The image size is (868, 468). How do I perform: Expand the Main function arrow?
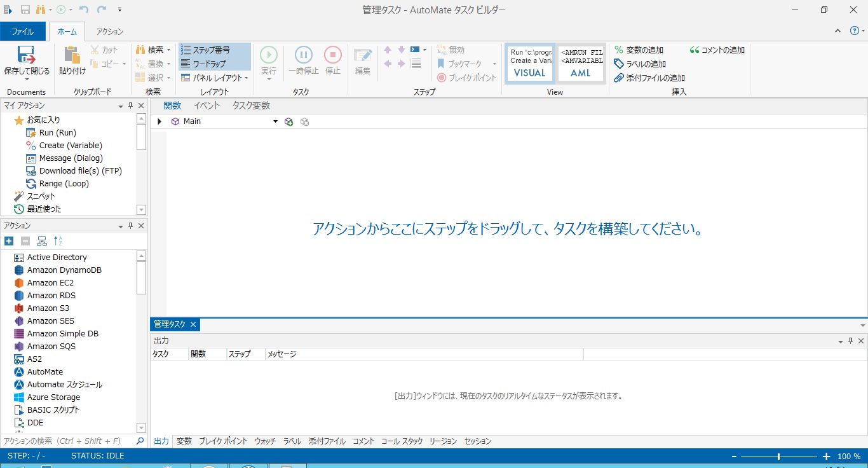point(159,121)
